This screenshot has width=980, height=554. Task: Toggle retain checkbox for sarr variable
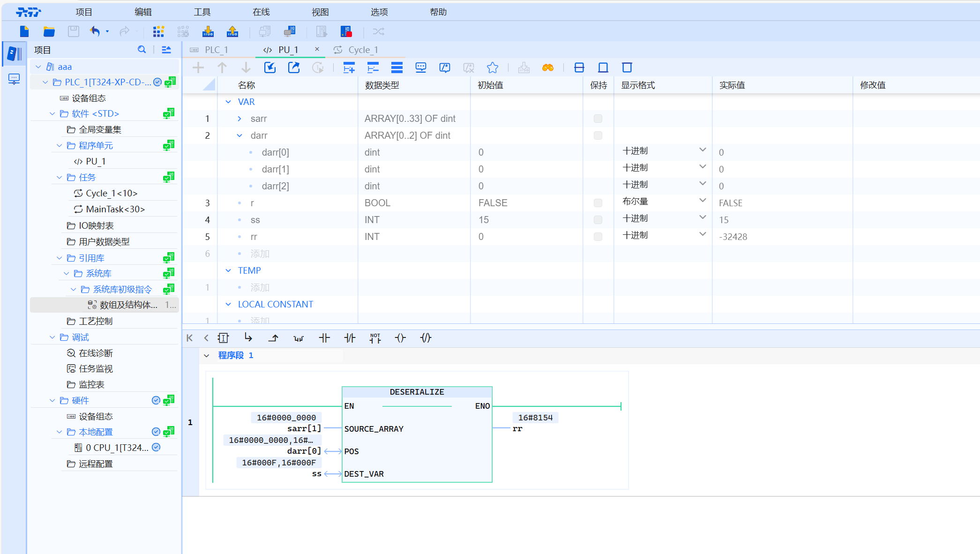point(598,119)
